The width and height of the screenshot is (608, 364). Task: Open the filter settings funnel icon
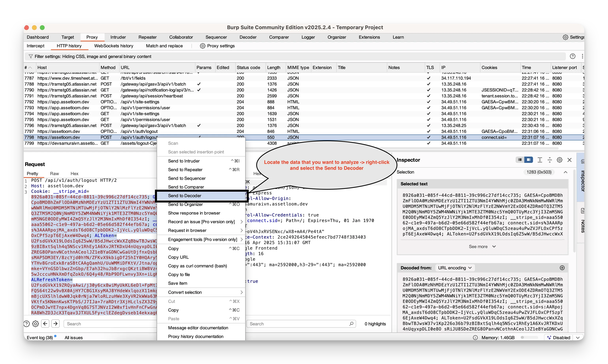click(31, 56)
